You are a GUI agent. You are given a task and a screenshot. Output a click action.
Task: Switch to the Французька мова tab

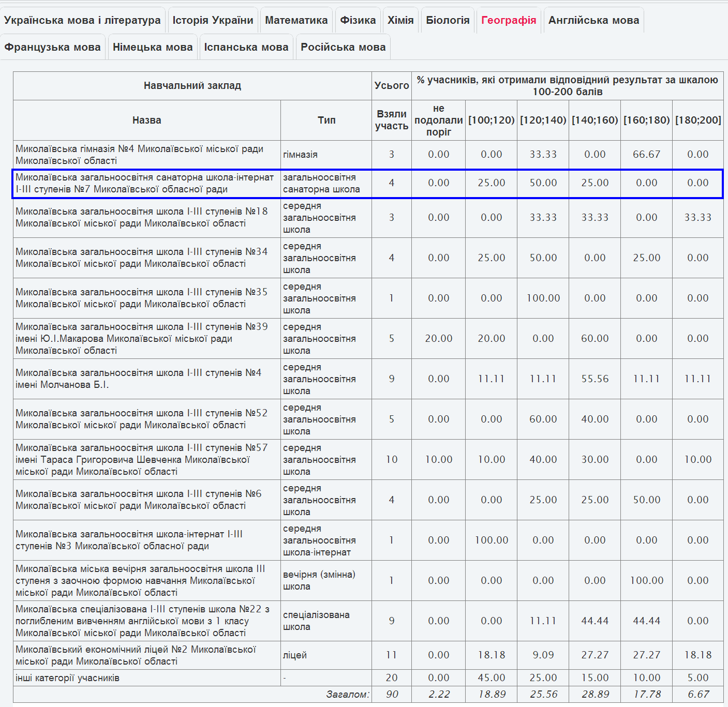click(x=52, y=47)
